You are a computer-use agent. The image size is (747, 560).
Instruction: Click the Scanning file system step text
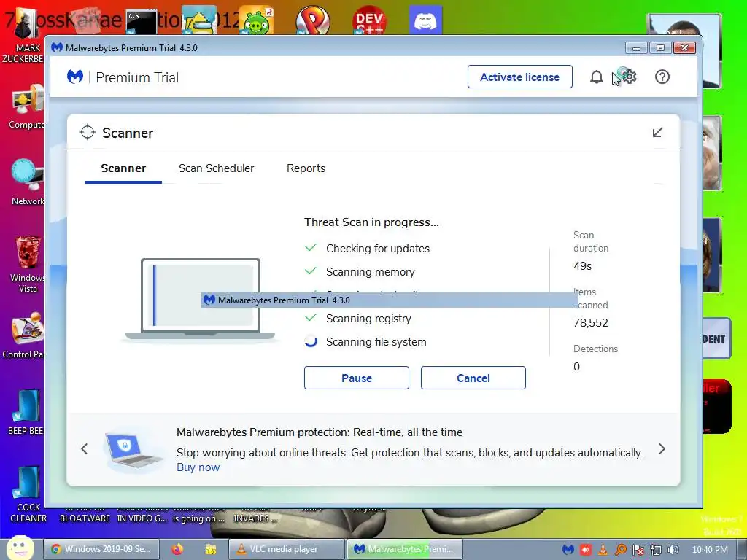click(376, 342)
